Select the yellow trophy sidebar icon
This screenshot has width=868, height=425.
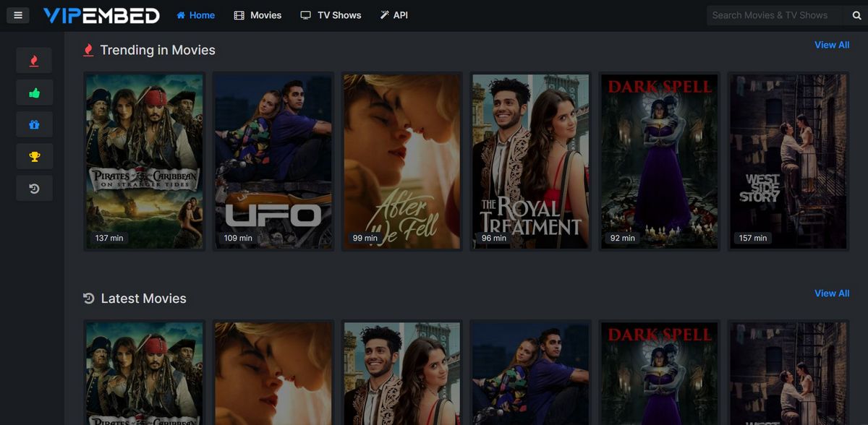click(34, 156)
